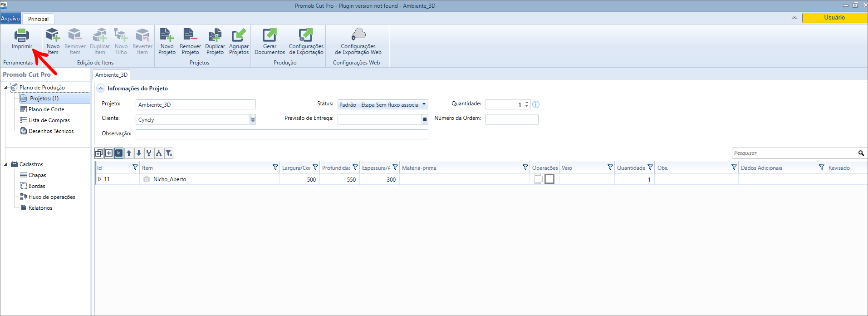Click Remover Projeto in the ribbon
The image size is (868, 316).
pos(190,41)
